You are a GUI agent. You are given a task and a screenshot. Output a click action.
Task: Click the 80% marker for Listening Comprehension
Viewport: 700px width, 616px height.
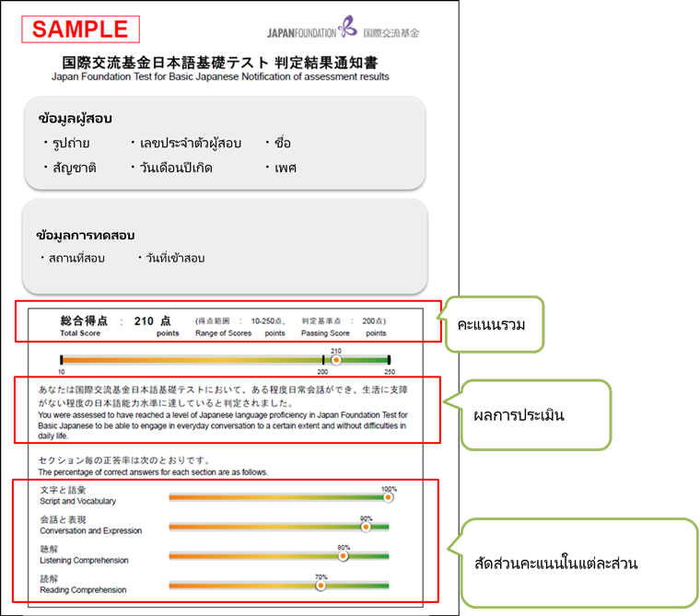pos(344,555)
